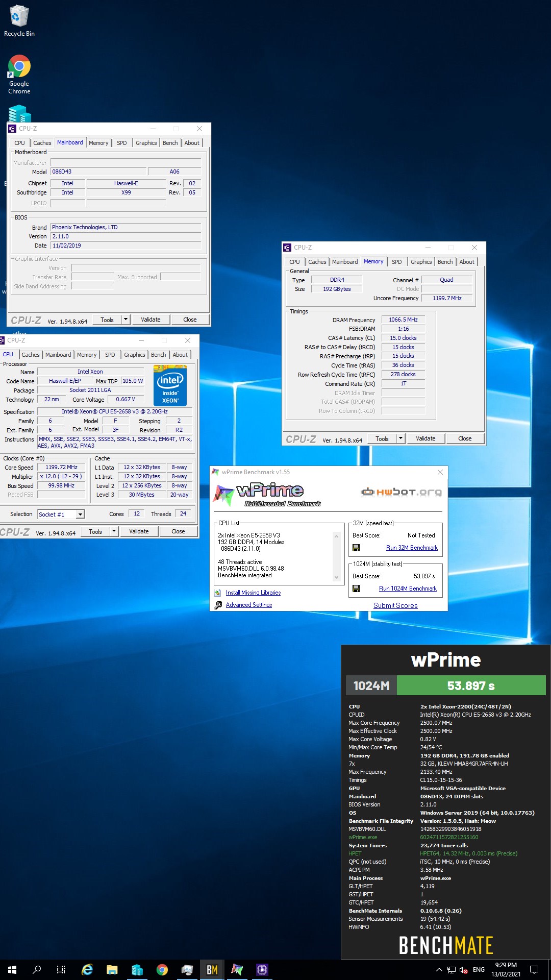Show hidden system tray icons

439,970
